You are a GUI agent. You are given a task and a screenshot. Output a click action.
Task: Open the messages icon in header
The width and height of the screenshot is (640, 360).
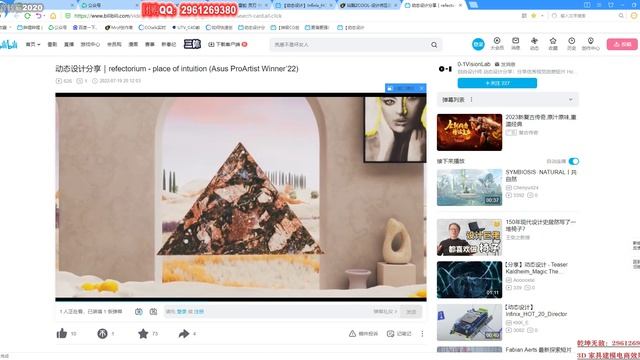point(516,40)
